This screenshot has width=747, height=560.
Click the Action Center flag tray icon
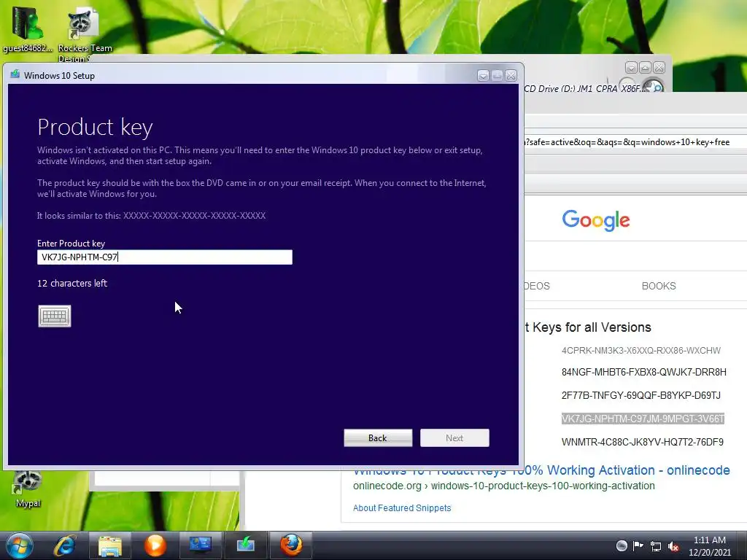pyautogui.click(x=638, y=545)
